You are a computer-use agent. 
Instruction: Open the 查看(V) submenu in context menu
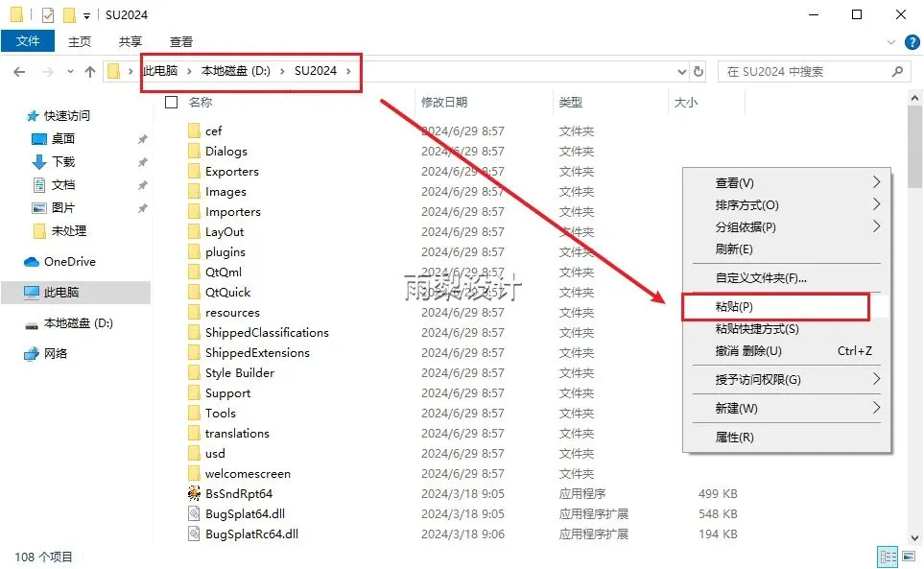[787, 183]
